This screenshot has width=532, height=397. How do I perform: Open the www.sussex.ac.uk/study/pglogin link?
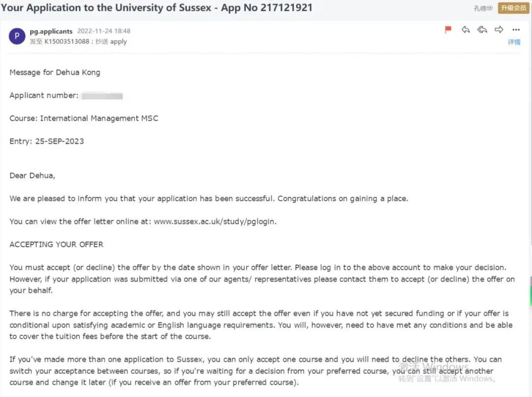214,222
